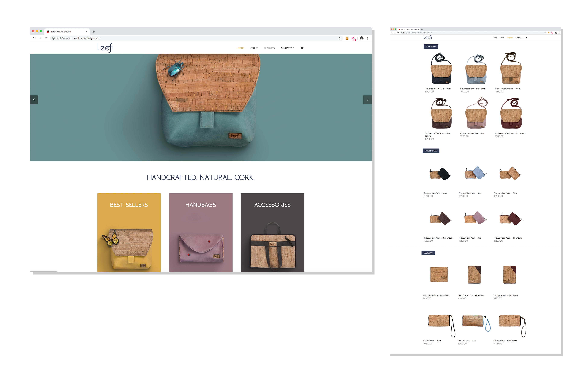This screenshot has height=392, width=579.
Task: Click Products in the products window navigation
Action: (510, 38)
